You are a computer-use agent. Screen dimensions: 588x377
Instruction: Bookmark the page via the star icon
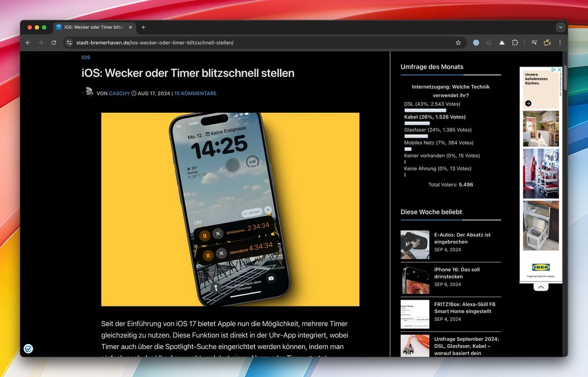click(x=458, y=43)
